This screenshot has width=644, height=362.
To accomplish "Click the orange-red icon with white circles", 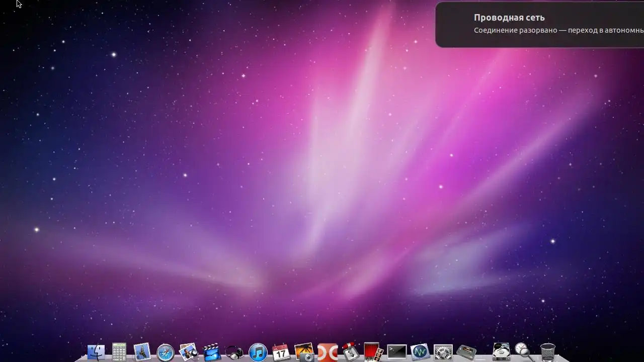I will (x=327, y=352).
